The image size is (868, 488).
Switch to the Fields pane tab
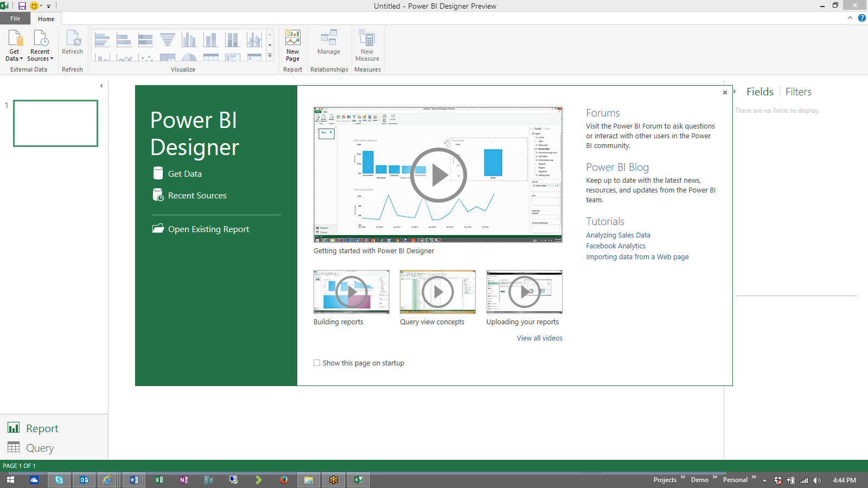(x=760, y=92)
